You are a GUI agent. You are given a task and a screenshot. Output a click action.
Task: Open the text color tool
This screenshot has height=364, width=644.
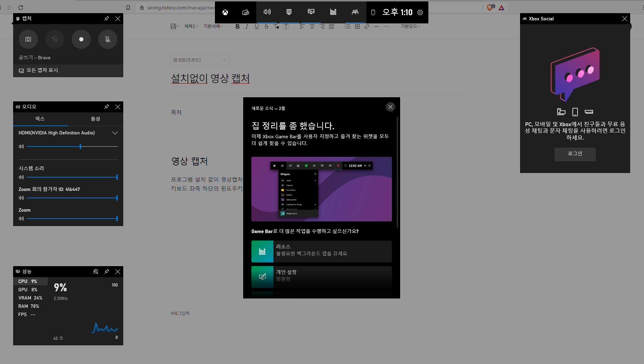tap(276, 27)
